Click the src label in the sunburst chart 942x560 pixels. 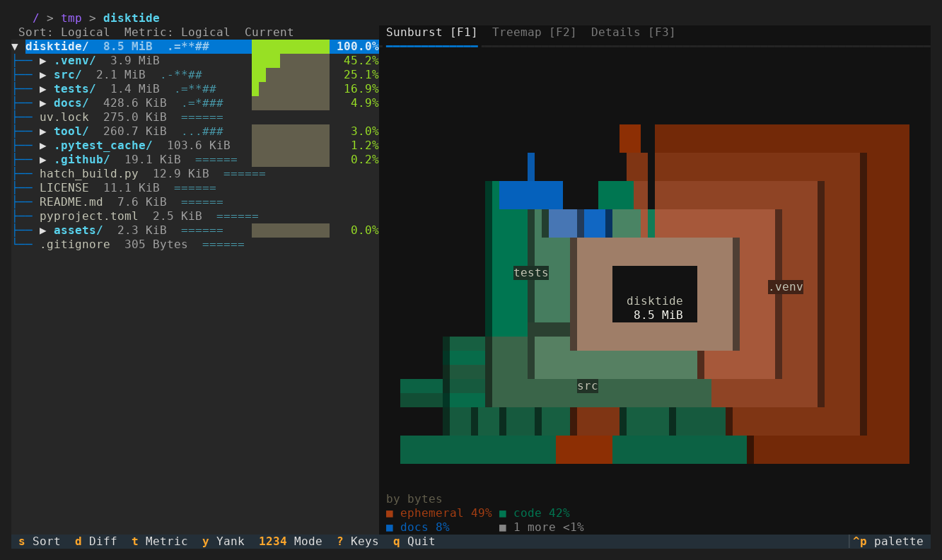pos(588,386)
